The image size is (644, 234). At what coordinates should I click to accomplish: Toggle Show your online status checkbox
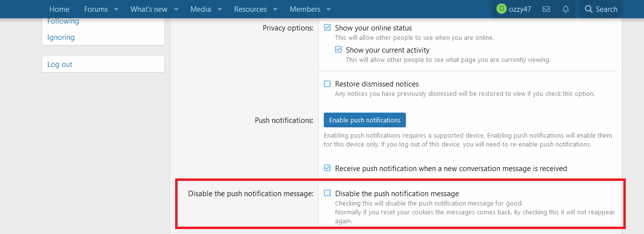(x=328, y=28)
